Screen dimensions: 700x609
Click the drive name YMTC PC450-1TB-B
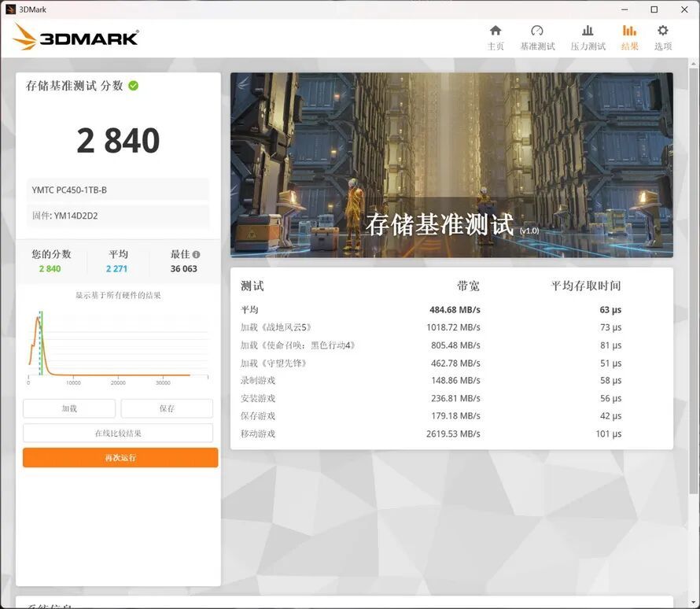[69, 190]
